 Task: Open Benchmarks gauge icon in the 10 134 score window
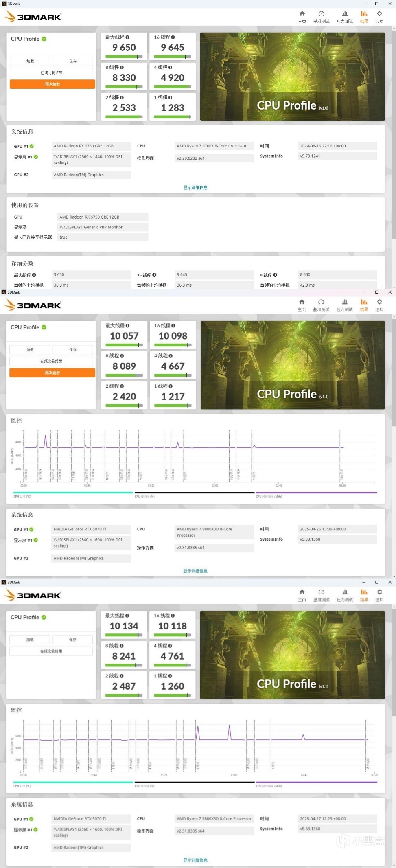pos(321,592)
